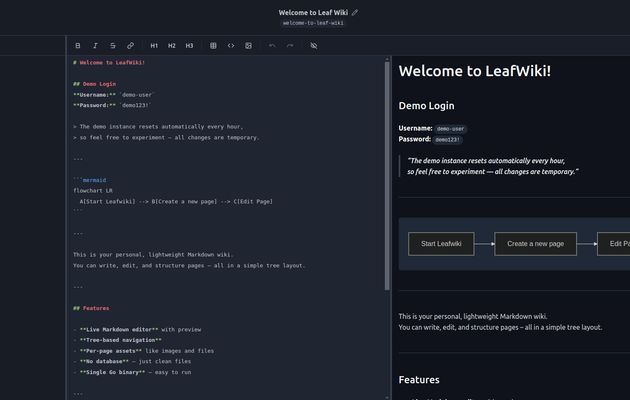
Task: Edit page title with pencil icon
Action: pos(355,12)
